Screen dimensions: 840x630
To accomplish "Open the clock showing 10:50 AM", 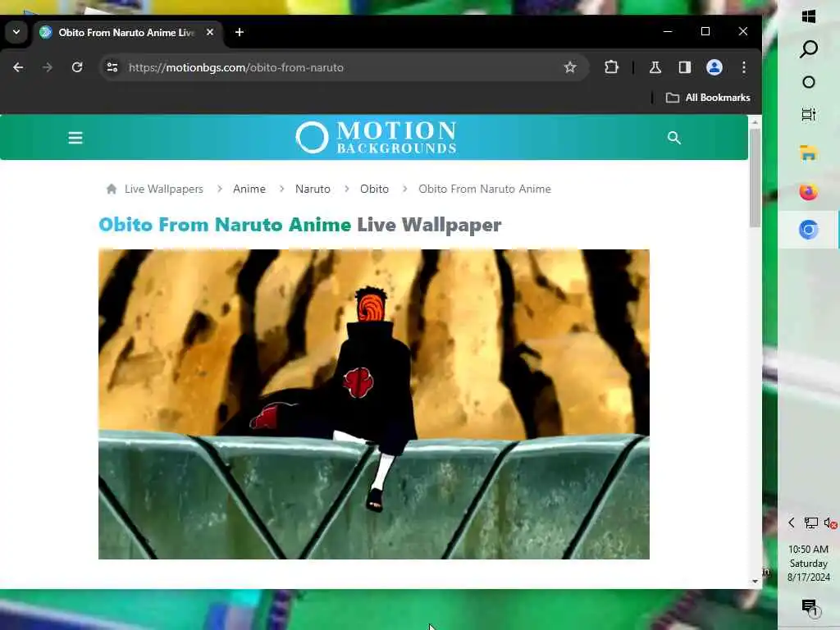I will pos(808,563).
